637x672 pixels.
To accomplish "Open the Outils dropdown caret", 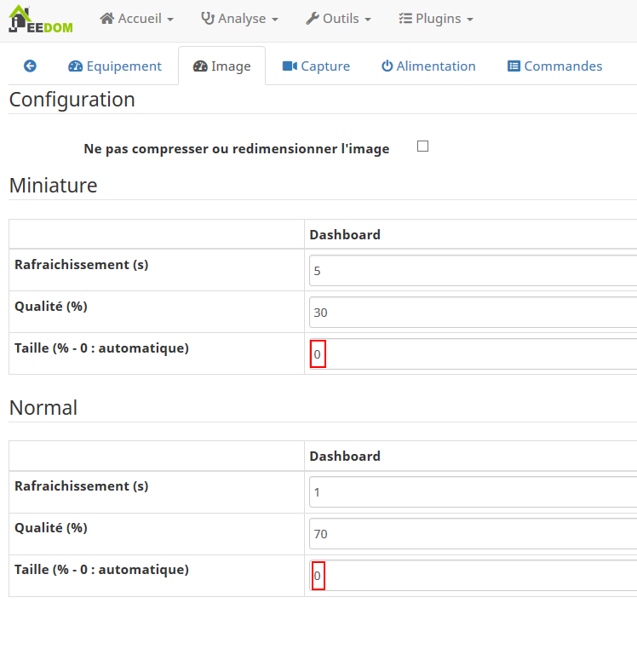I will pyautogui.click(x=367, y=20).
